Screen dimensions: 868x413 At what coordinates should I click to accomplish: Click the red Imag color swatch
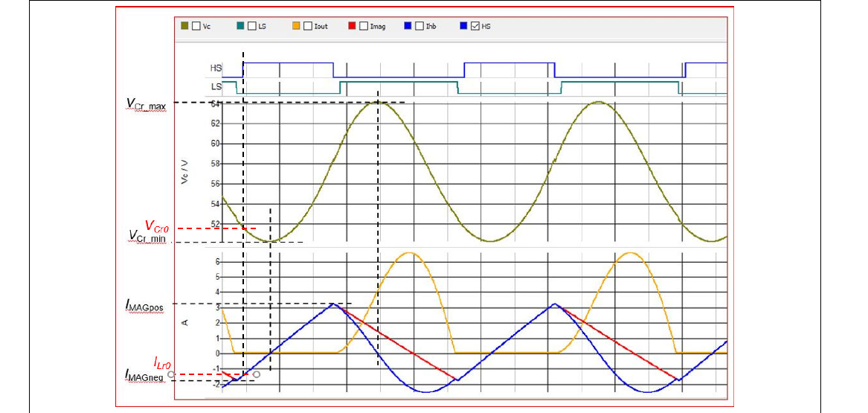pyautogui.click(x=353, y=26)
